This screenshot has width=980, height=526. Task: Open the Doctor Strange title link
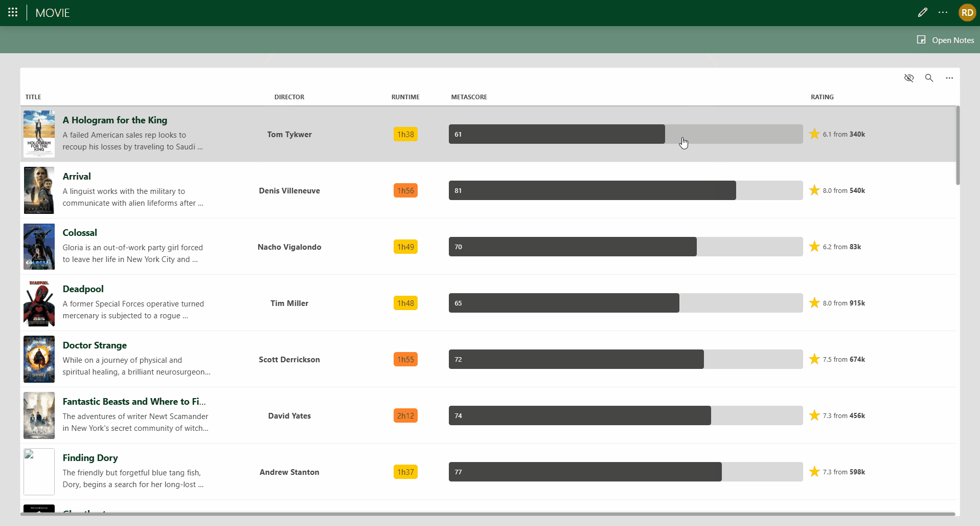tap(95, 345)
